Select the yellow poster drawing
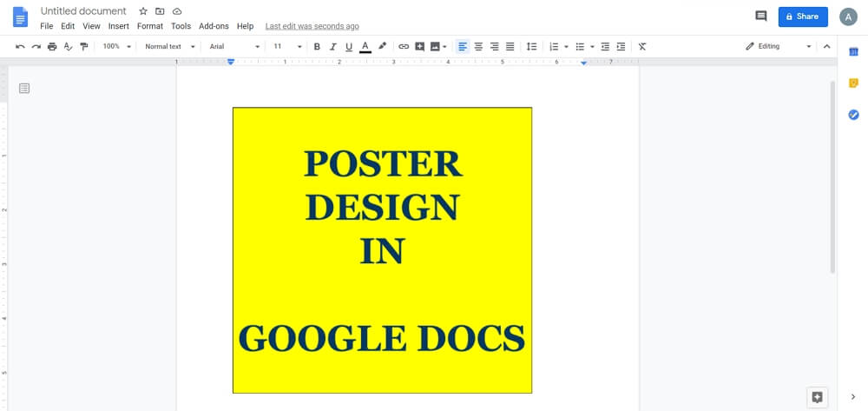 pos(382,250)
